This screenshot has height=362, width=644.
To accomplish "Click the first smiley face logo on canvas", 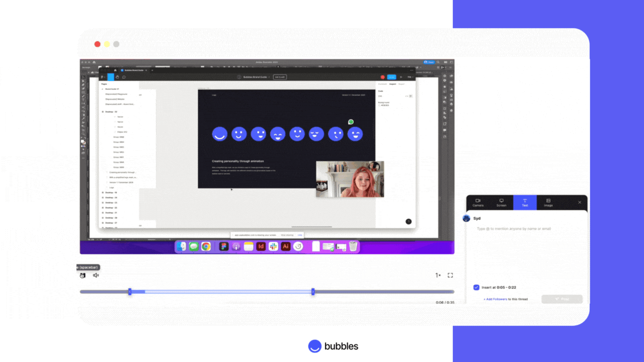I will pos(219,134).
